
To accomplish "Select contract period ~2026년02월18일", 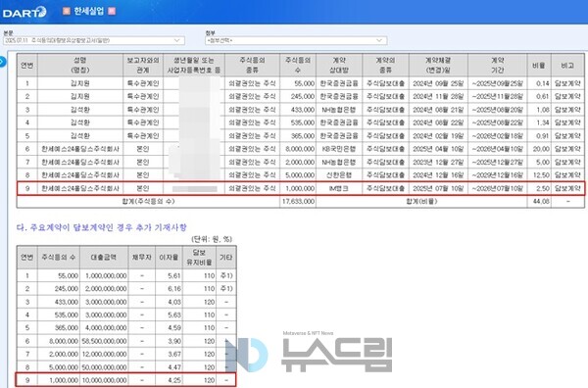I will pos(497,136).
